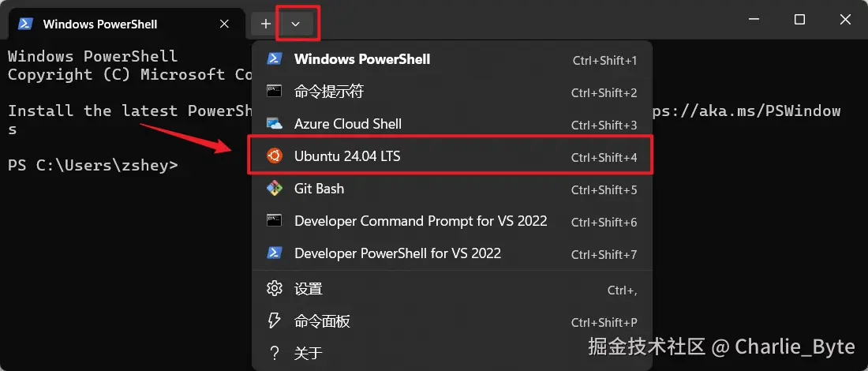
Task: Open 设置 (Settings) menu entry
Action: point(451,289)
